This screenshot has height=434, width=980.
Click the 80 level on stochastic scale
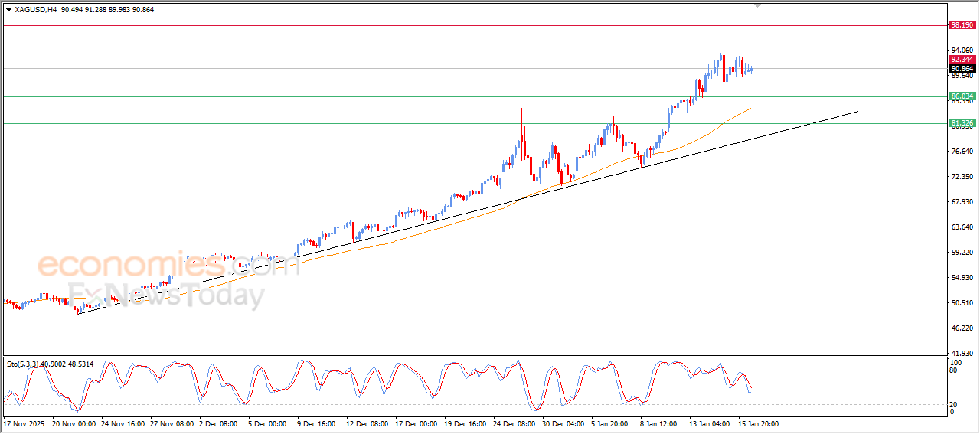coord(954,370)
